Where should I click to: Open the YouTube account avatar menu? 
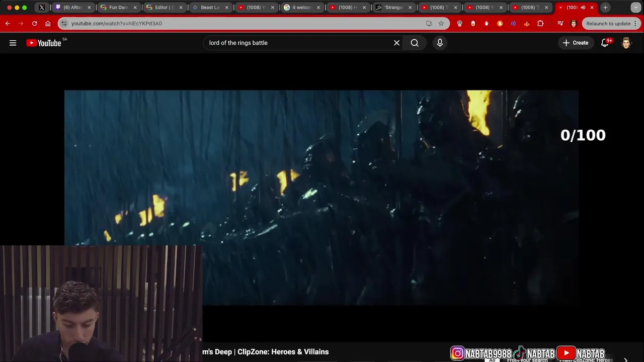[x=626, y=43]
